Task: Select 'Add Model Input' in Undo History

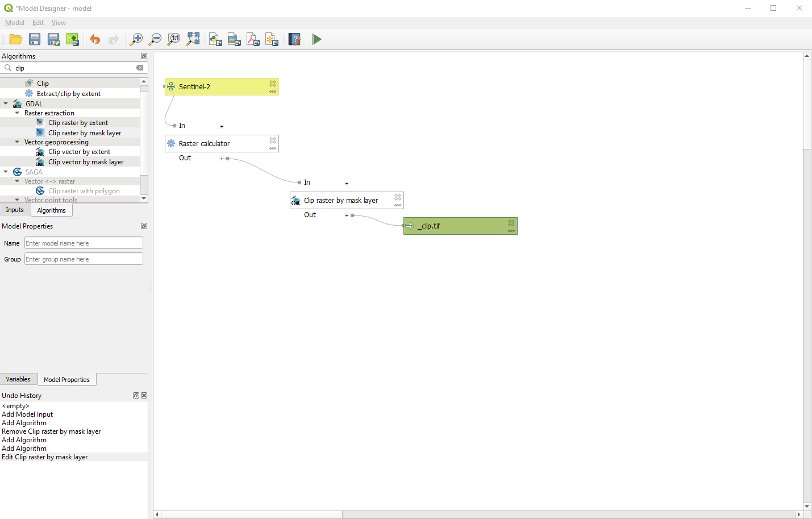Action: click(x=27, y=414)
